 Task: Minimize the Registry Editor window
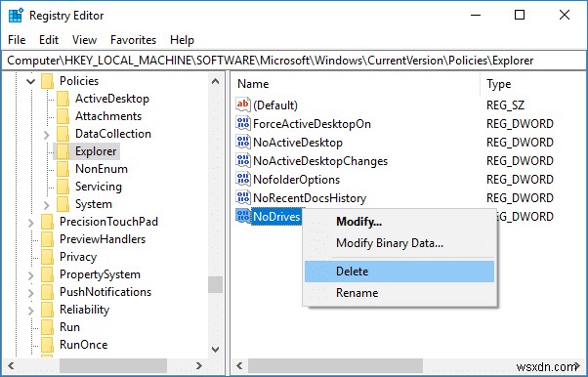point(476,15)
